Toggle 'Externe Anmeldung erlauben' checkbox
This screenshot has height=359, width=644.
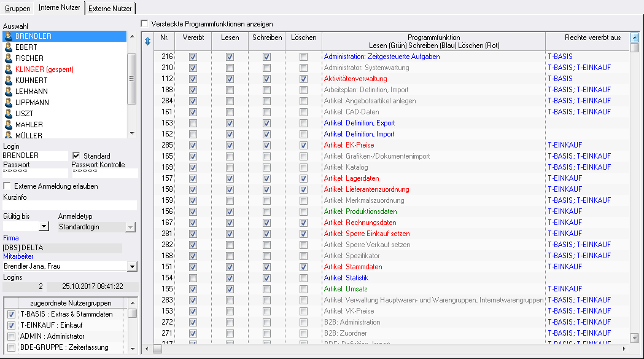tap(7, 186)
